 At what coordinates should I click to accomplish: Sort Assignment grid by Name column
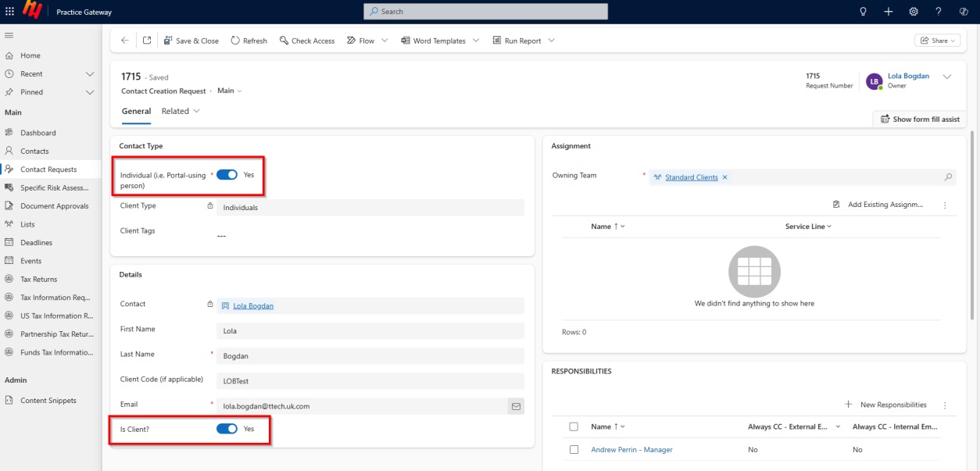coord(608,227)
